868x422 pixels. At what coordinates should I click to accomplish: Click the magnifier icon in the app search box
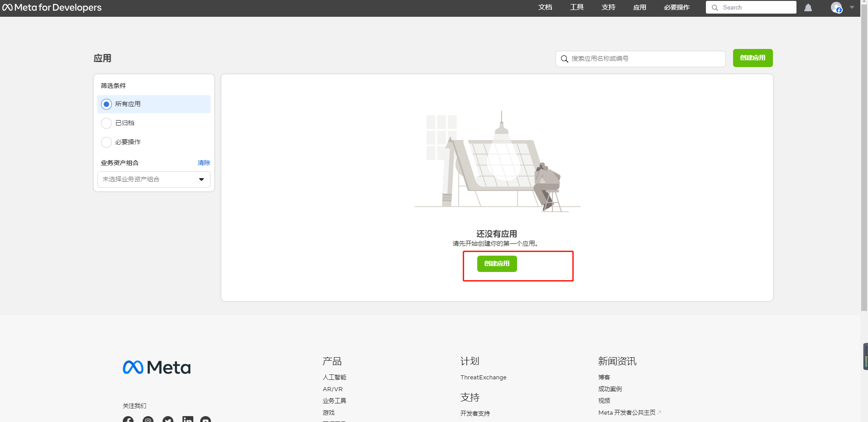(x=564, y=59)
